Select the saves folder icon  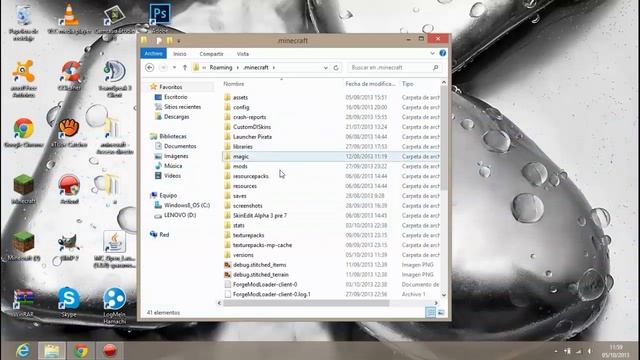[x=227, y=196]
